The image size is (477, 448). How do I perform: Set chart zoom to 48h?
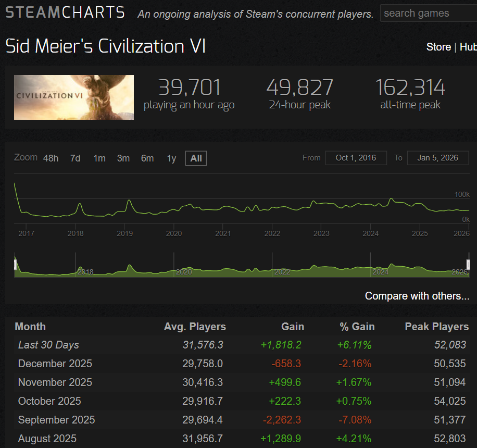[x=51, y=158]
